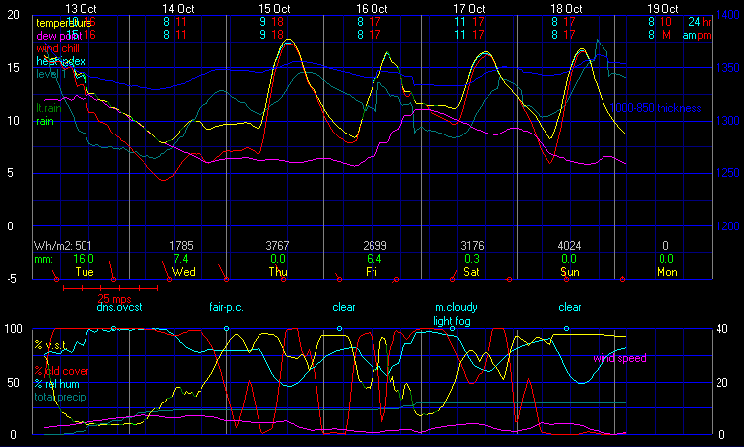Click cyan circle marker below fair-p.c. label

click(226, 328)
